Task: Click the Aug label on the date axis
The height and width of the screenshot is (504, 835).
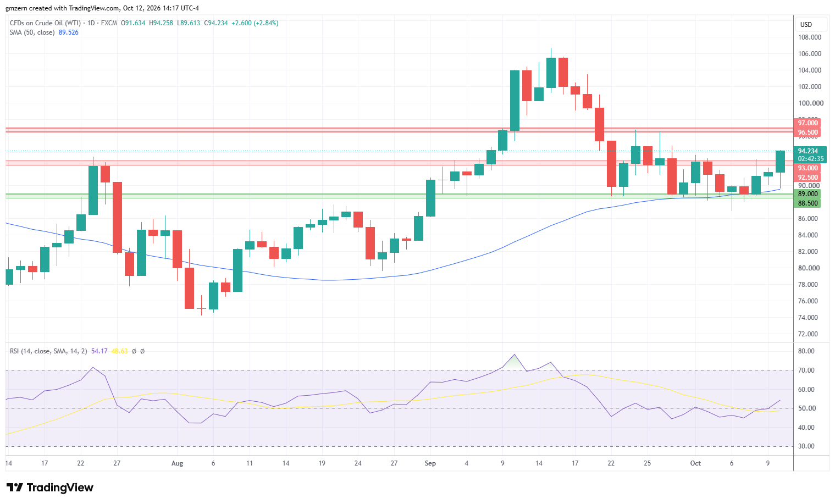Action: pos(177,463)
